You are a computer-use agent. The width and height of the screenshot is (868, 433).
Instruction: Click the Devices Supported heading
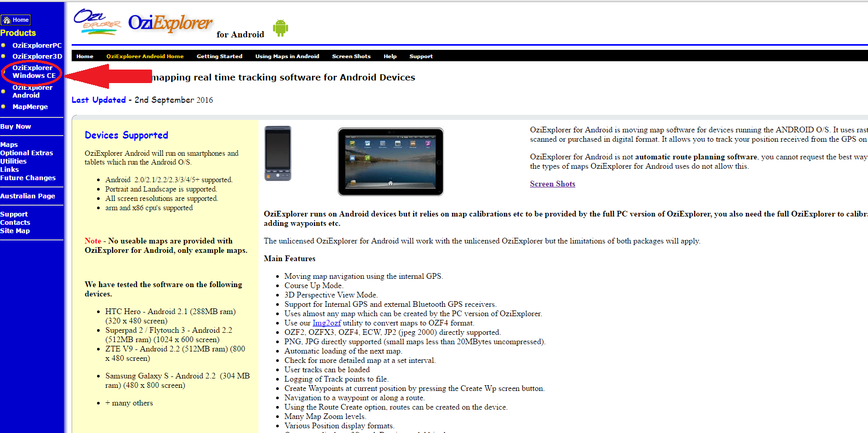[x=127, y=135]
